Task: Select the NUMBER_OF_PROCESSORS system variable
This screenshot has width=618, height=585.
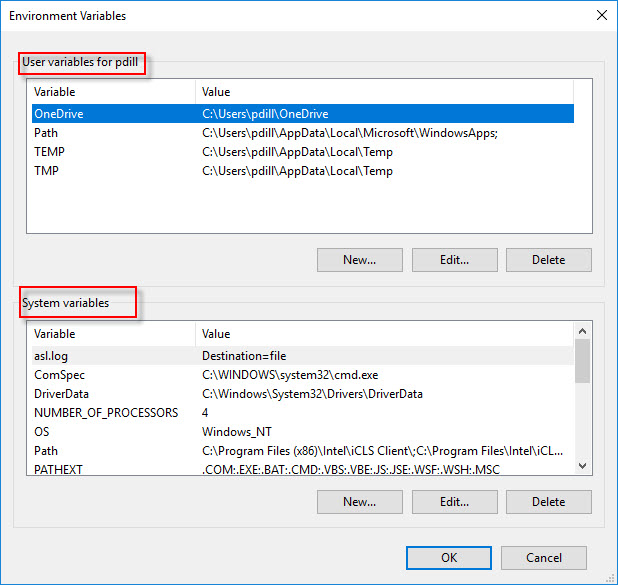Action: tap(303, 412)
